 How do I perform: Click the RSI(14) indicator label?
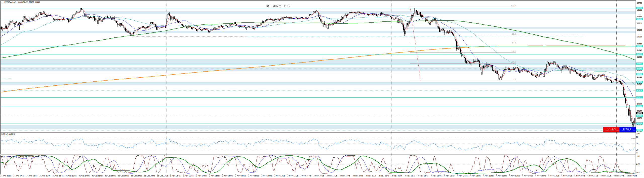[8, 134]
